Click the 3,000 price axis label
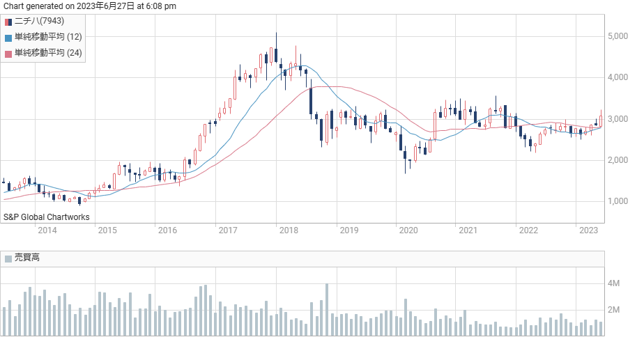 (618, 119)
